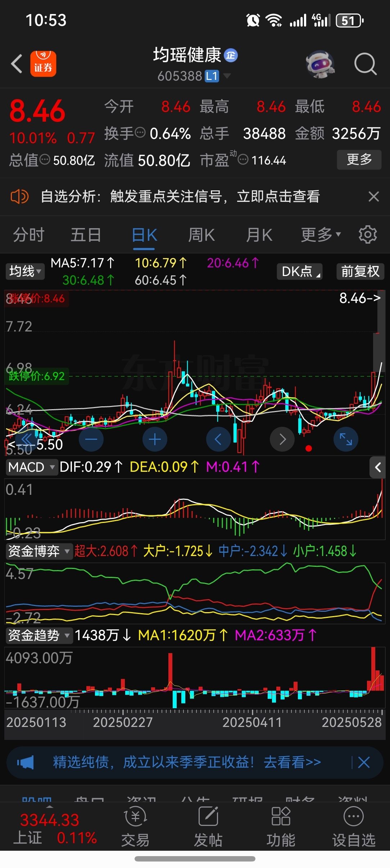Open 更多 details button in quote panel
The height and width of the screenshot is (868, 390).
pos(359,159)
